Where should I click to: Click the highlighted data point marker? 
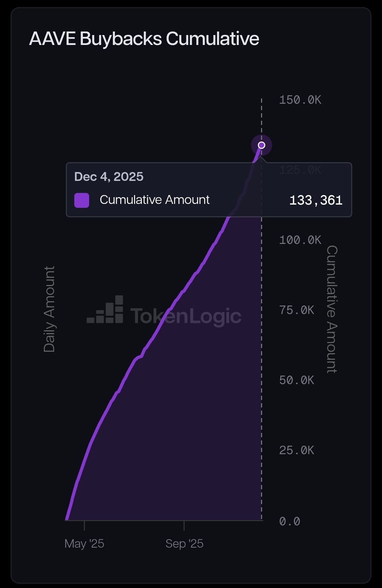click(x=261, y=145)
